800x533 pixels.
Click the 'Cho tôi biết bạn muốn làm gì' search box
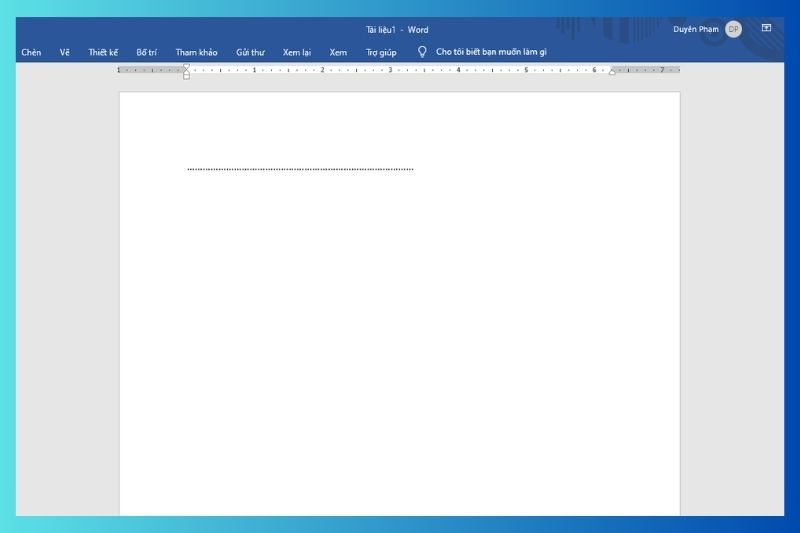pos(491,52)
